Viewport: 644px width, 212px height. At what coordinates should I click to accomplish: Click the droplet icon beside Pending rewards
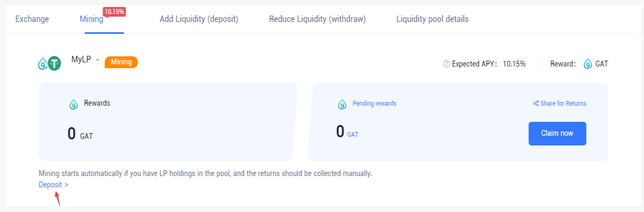pyautogui.click(x=342, y=104)
